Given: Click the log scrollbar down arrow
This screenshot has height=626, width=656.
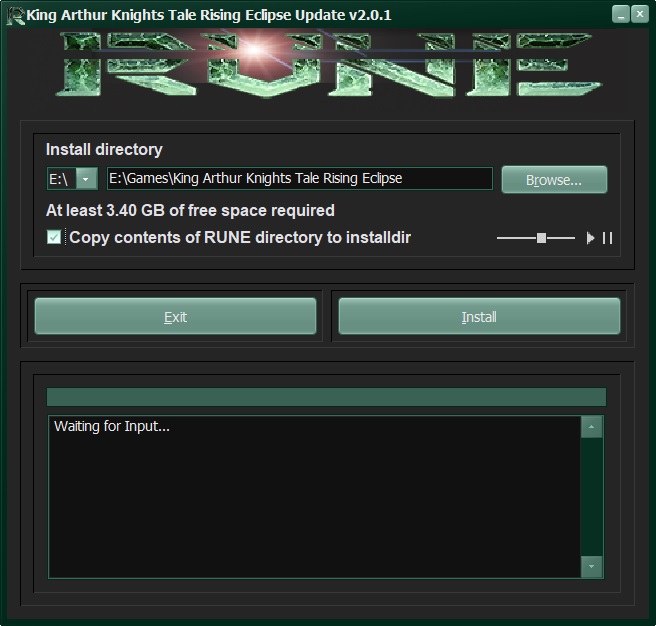Looking at the screenshot, I should [x=592, y=566].
